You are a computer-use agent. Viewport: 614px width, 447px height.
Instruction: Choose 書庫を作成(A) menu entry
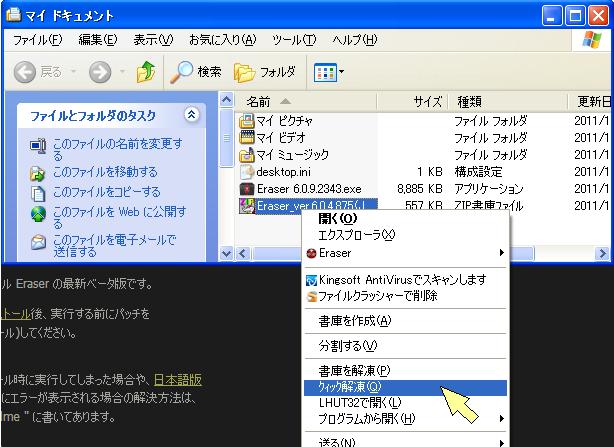406,321
